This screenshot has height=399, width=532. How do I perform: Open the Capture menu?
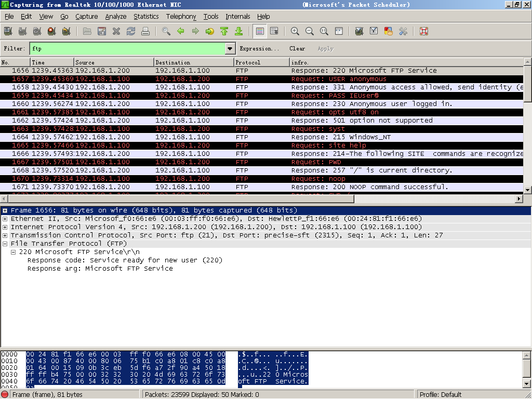pos(87,16)
